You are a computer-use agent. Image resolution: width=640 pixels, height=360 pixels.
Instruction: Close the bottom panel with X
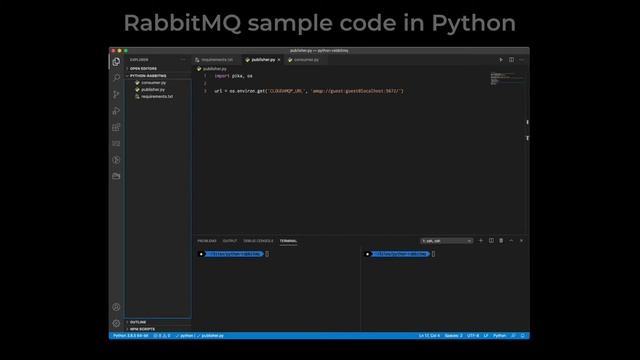pos(521,241)
